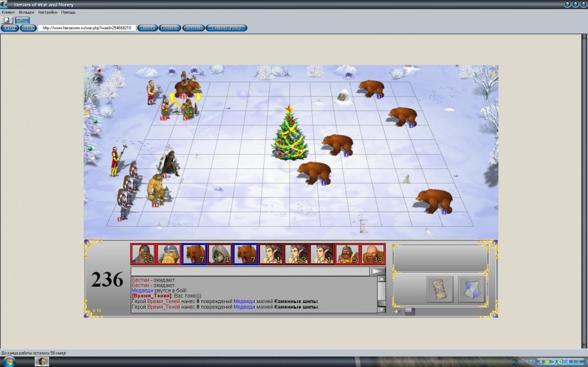Attack the bear in the grid's bottom-right corner
Viewport: 588px width, 367px height.
pyautogui.click(x=434, y=200)
